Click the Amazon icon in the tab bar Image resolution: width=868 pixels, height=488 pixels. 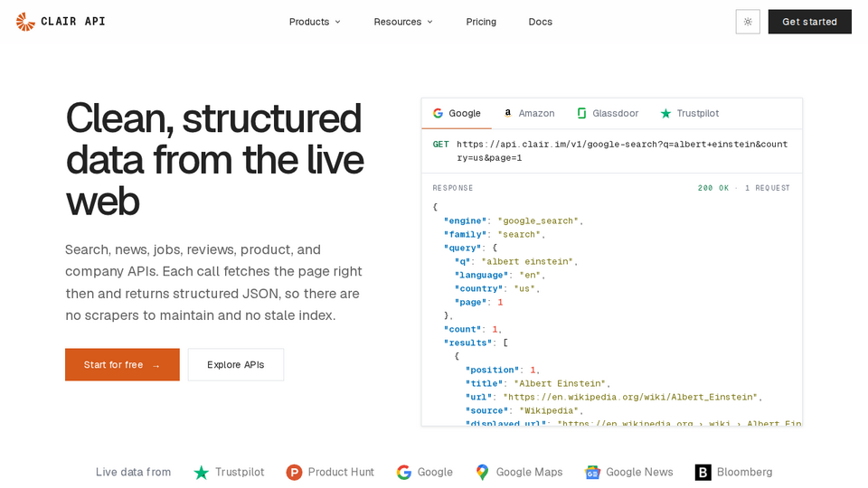(507, 113)
